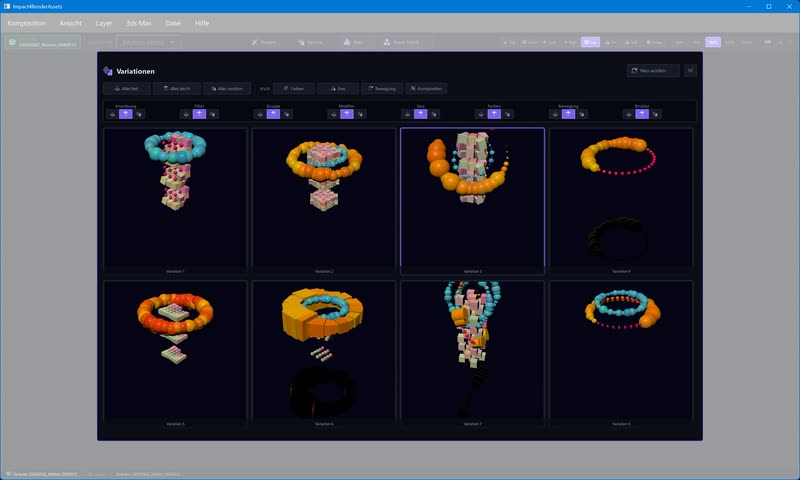Lock the Struktur category
Image resolution: width=800 pixels, height=480 pixels.
pyautogui.click(x=629, y=114)
